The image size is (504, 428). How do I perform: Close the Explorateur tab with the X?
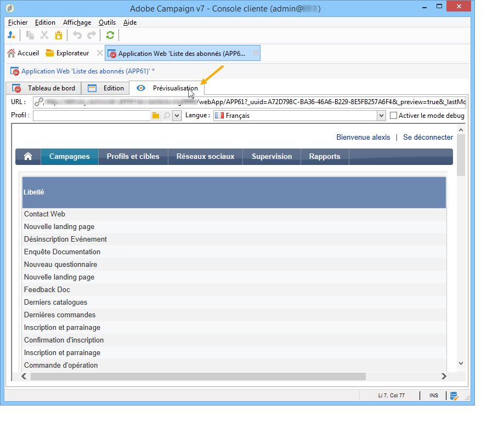coord(100,53)
